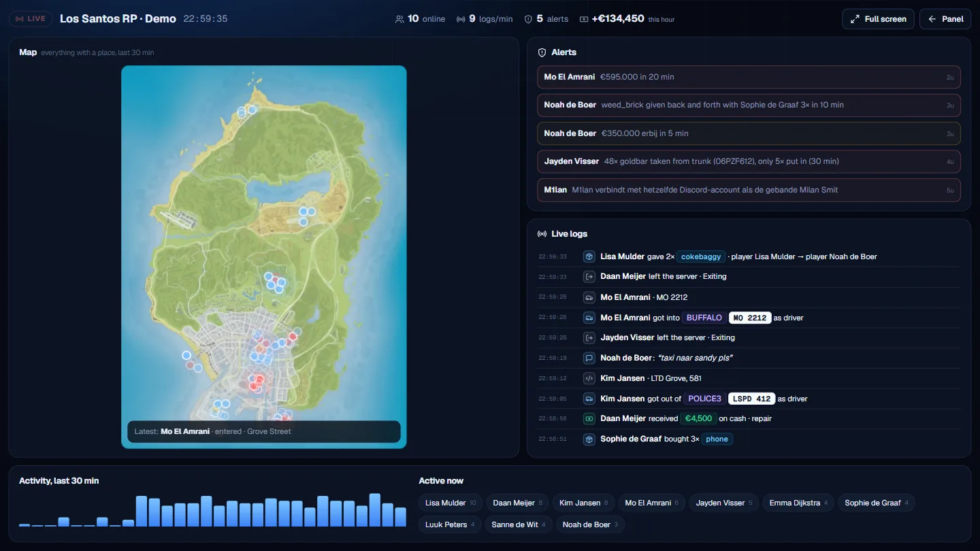Click the 22:58:51 timestamp in Live logs
Image resolution: width=980 pixels, height=551 pixels.
point(553,439)
